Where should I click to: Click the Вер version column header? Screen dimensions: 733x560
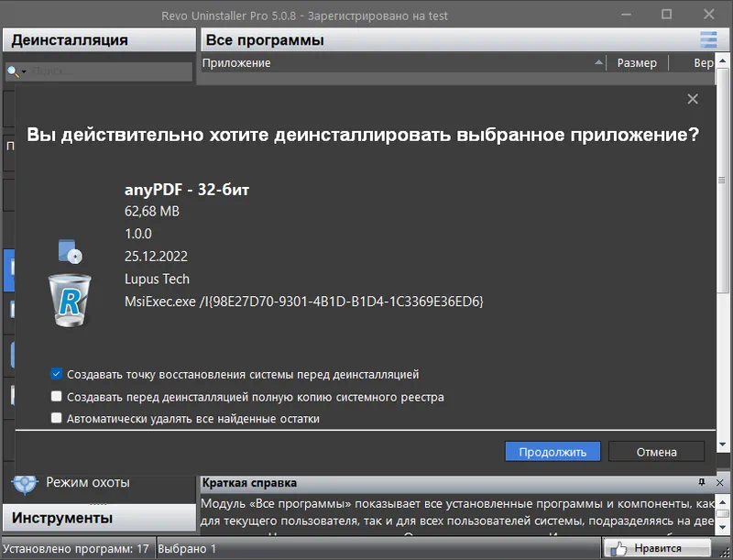click(x=703, y=63)
